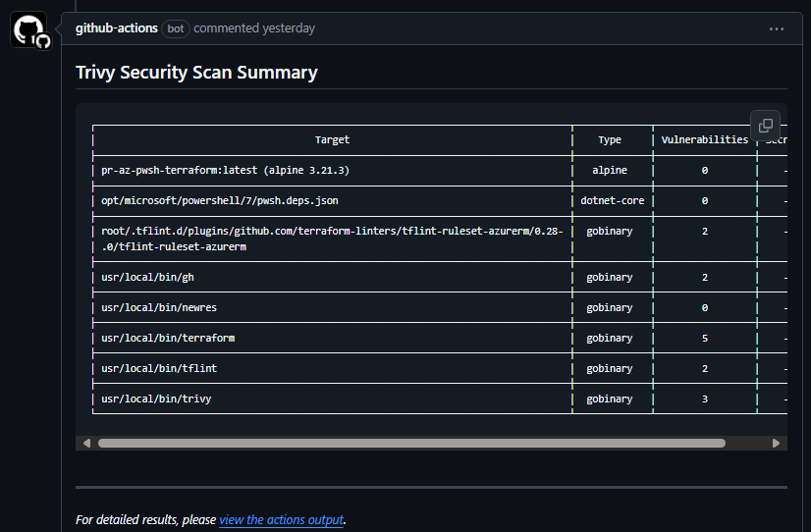
Task: Copy the code block contents
Action: tap(765, 125)
